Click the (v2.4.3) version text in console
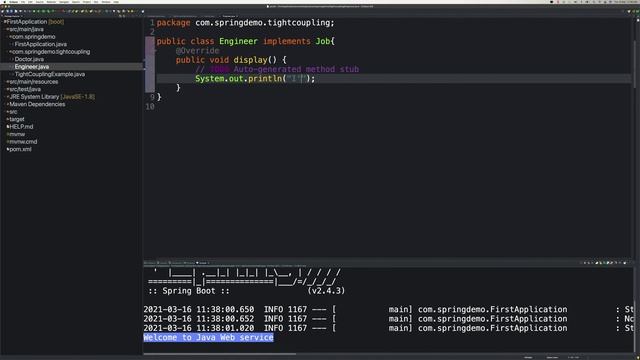640x360 pixels. coord(326,291)
